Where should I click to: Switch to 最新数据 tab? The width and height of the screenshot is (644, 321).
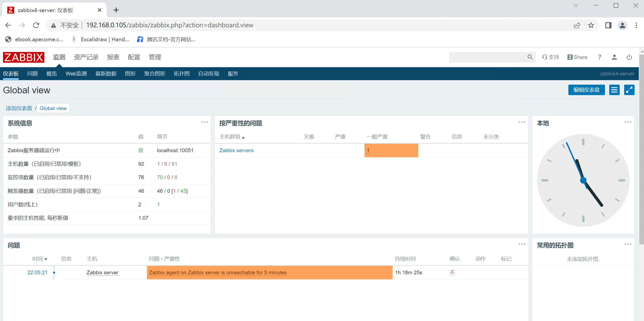[106, 74]
